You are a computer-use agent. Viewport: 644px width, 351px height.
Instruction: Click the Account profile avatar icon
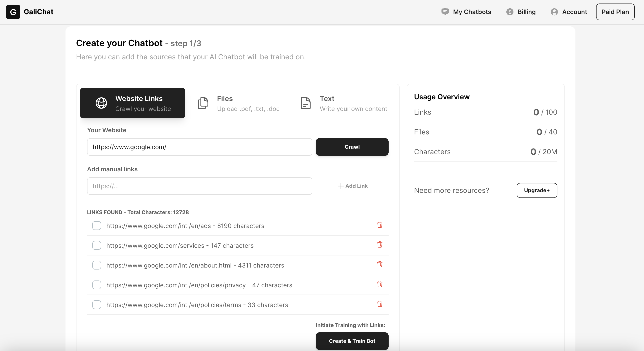554,12
